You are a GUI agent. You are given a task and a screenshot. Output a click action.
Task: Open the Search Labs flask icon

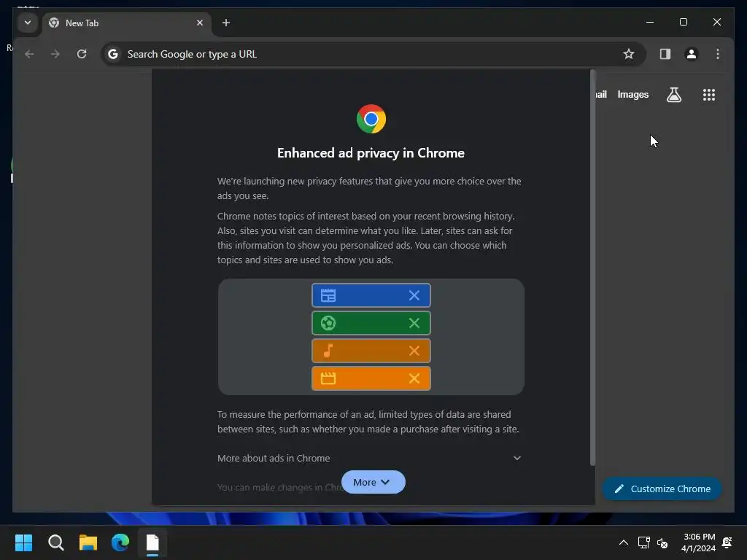point(673,95)
